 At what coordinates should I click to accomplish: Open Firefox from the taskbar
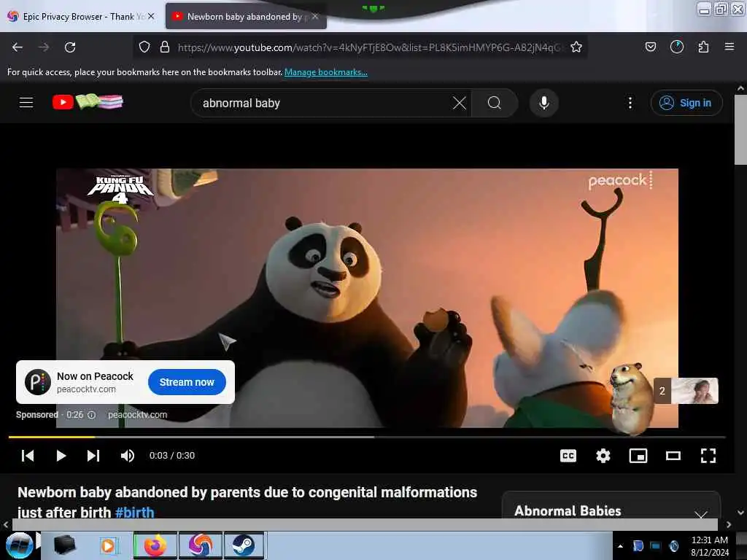click(155, 545)
